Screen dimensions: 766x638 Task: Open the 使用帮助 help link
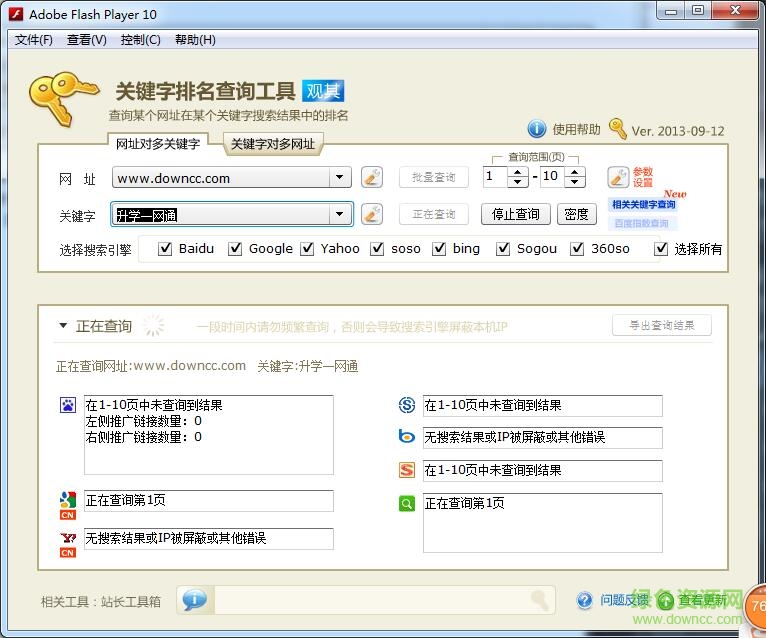[x=576, y=129]
